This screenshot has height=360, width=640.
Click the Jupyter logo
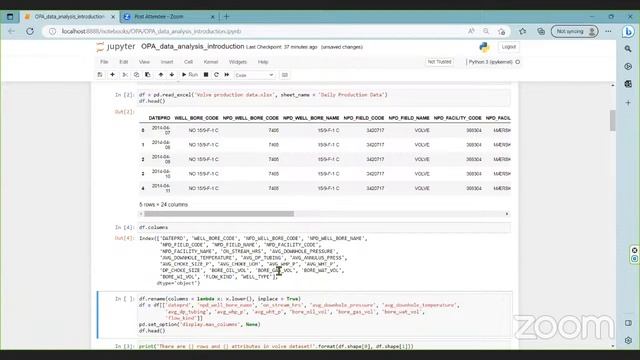pos(116,47)
